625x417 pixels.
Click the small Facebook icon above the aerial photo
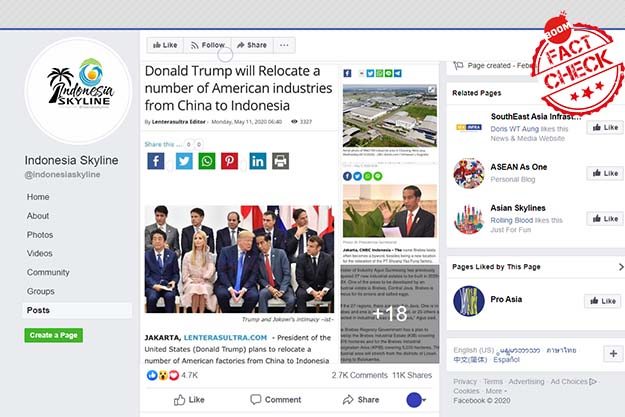point(347,73)
